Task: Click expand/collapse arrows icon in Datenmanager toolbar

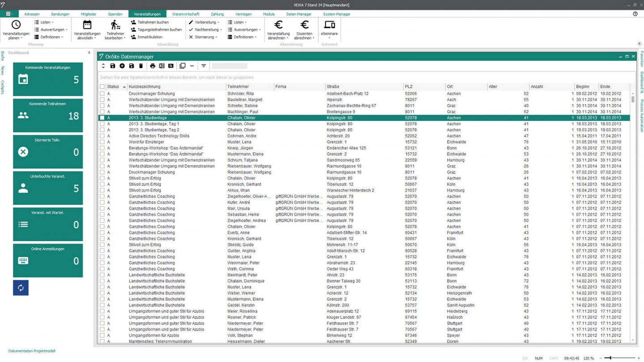Action: coord(103,66)
